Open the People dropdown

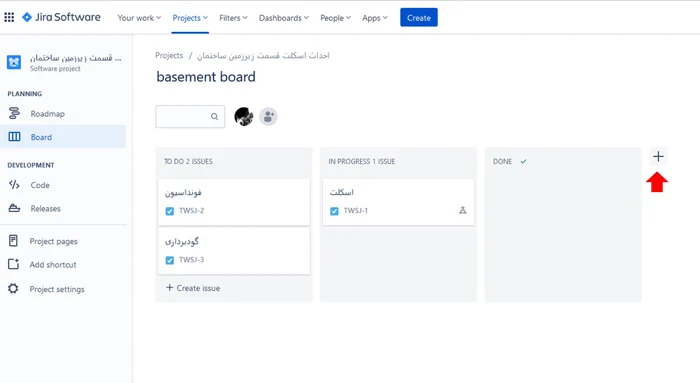335,18
